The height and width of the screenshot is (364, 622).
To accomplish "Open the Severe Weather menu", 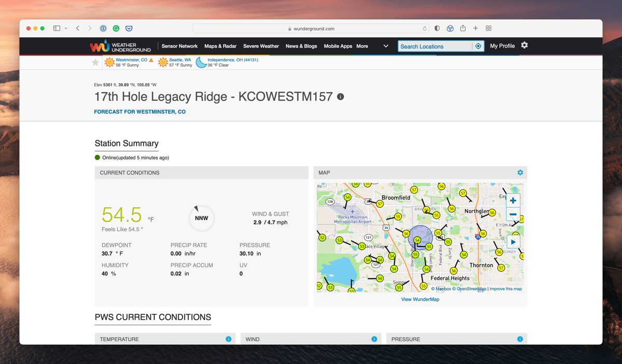I will tap(261, 46).
